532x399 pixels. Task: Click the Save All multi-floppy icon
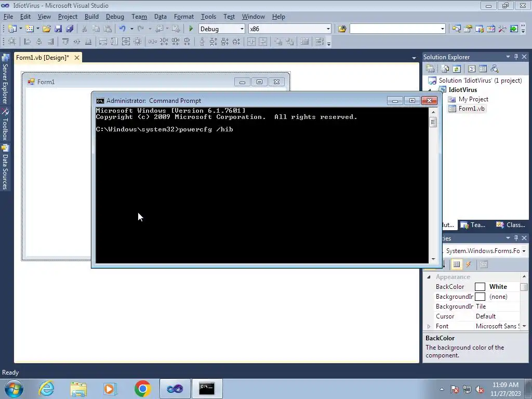(x=70, y=29)
